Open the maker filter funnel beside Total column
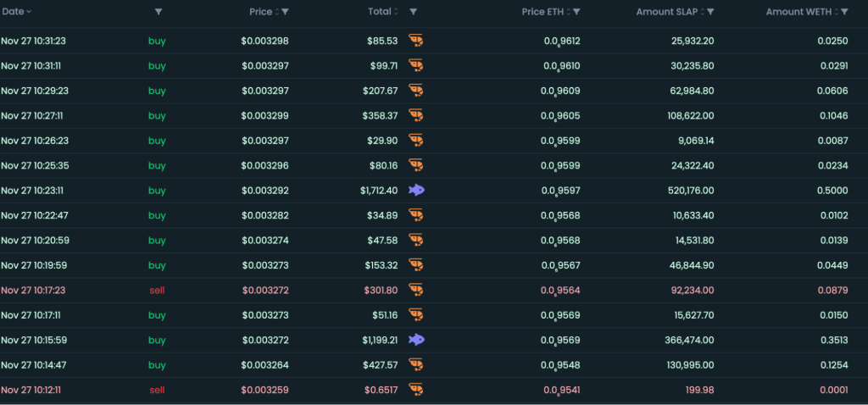This screenshot has width=868, height=405. click(x=413, y=12)
